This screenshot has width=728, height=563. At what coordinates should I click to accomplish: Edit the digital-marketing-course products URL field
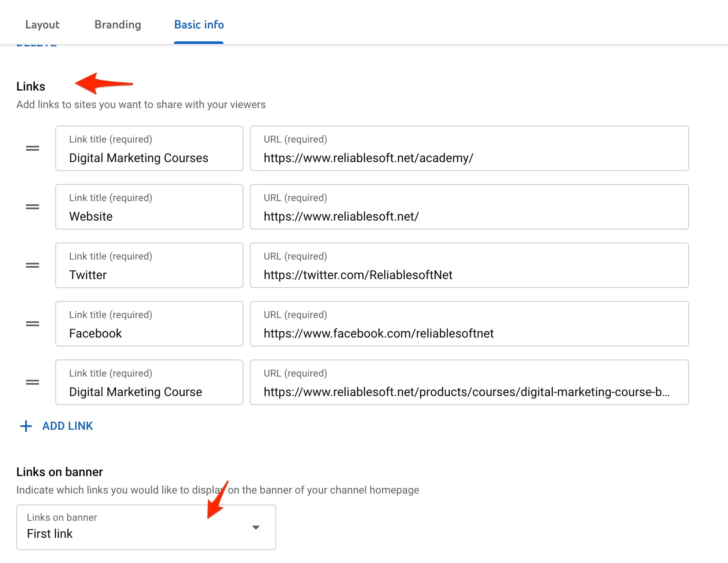[469, 392]
